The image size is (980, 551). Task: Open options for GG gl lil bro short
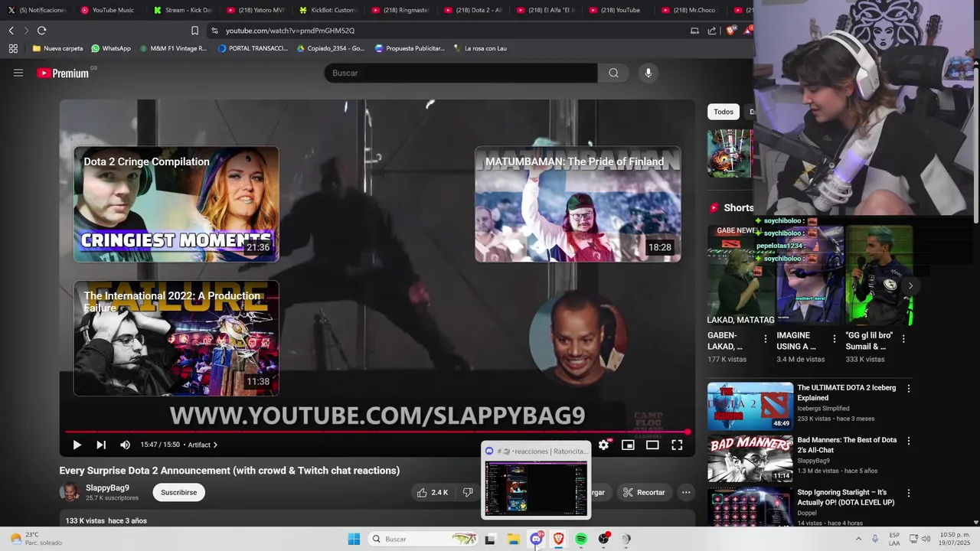pos(903,338)
